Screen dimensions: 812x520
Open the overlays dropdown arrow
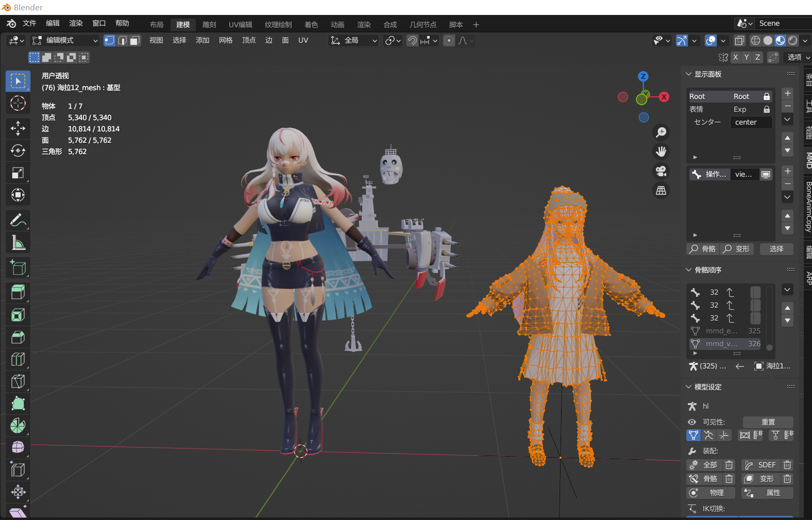pyautogui.click(x=723, y=41)
